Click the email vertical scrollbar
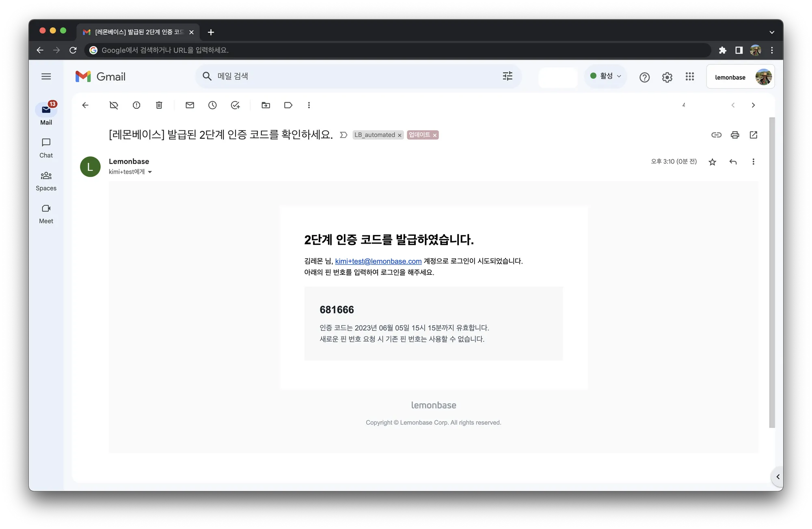Screen dimensions: 812x529 point(772,272)
